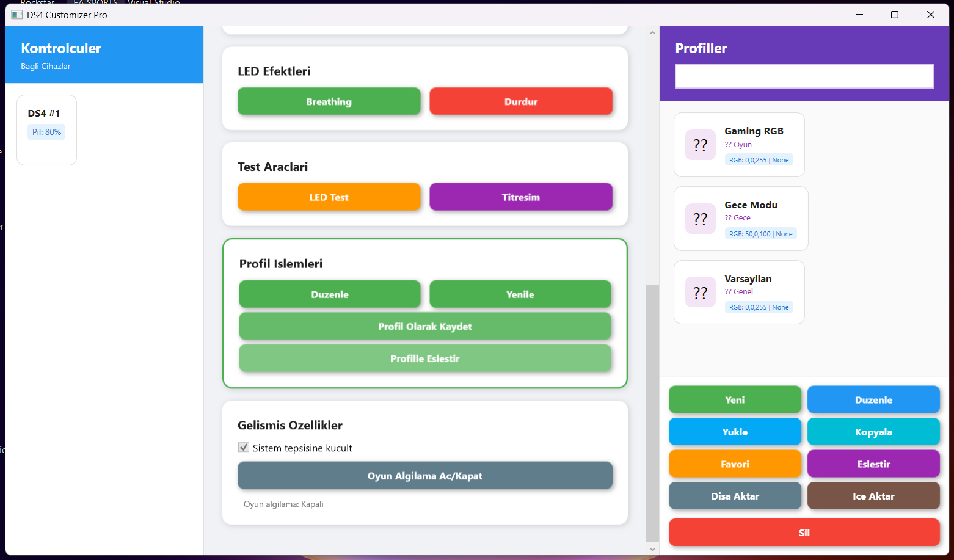Toggle Sistem tepsisine kucult checkbox

[x=244, y=448]
